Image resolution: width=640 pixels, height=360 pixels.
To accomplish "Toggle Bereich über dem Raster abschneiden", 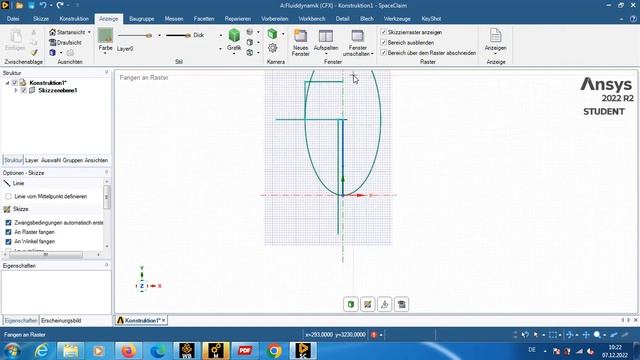I will [383, 53].
